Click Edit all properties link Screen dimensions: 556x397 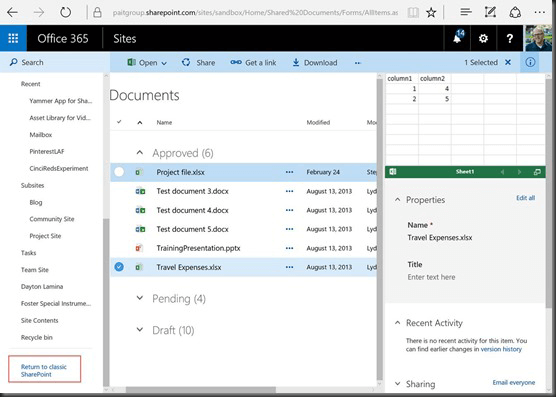point(526,198)
